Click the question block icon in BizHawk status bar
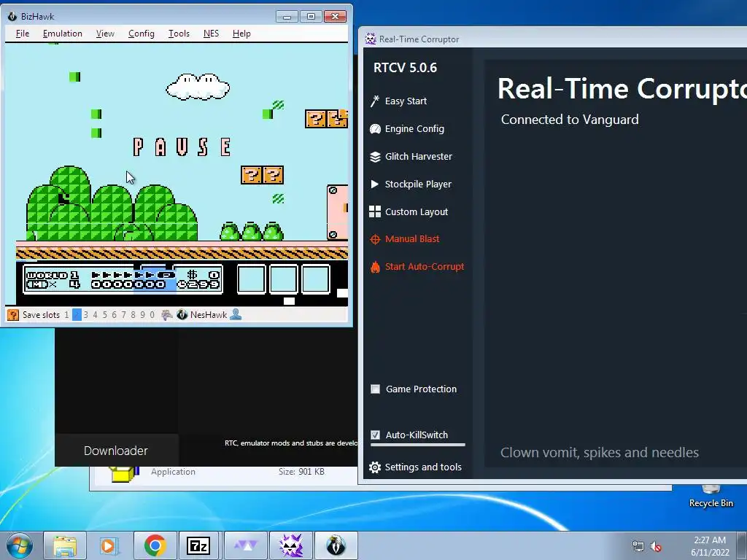 point(13,315)
